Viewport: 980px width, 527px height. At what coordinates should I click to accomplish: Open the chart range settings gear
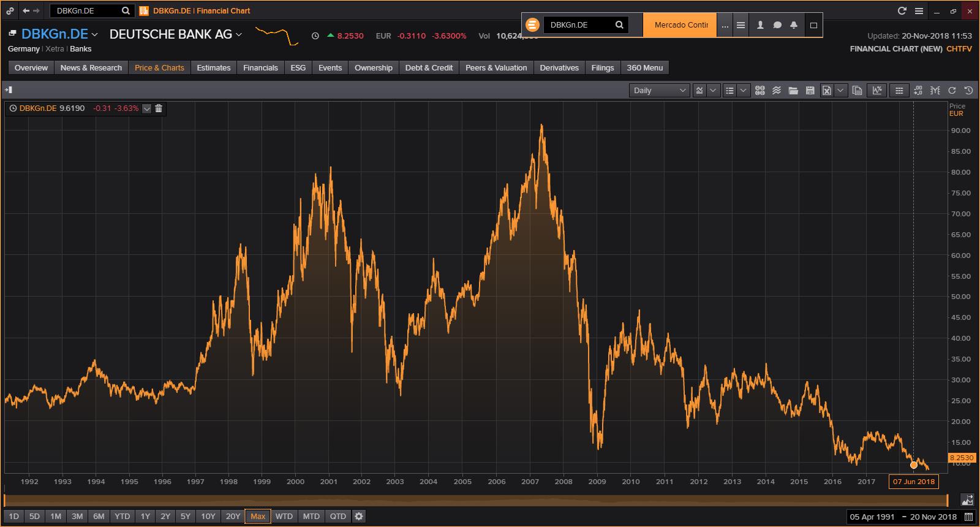[x=359, y=516]
